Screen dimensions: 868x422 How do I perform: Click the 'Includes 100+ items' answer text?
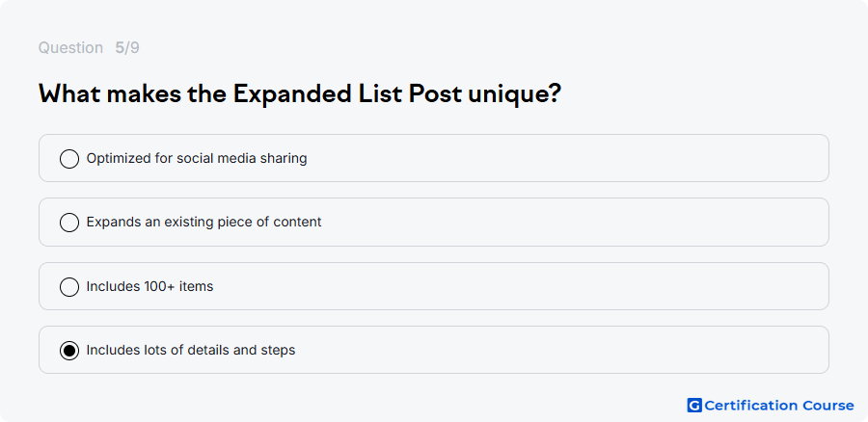[x=149, y=286]
